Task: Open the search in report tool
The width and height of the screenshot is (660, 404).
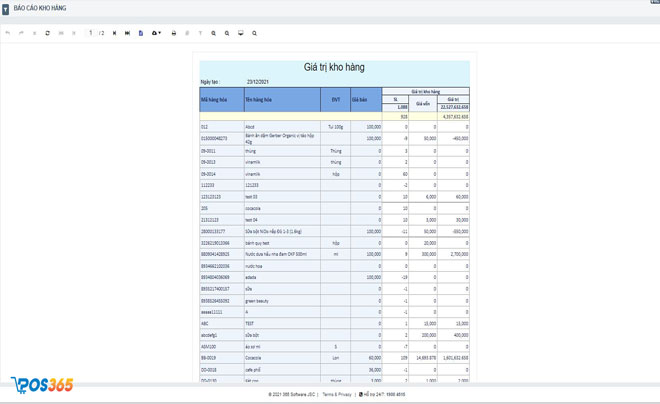Action: pos(254,33)
